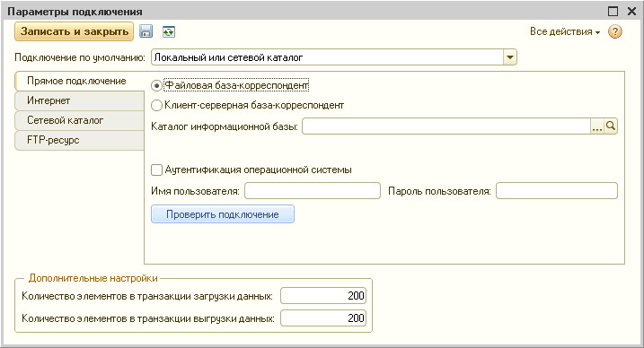
Task: Open the FTP-ресурс tab
Action: pyautogui.click(x=79, y=140)
